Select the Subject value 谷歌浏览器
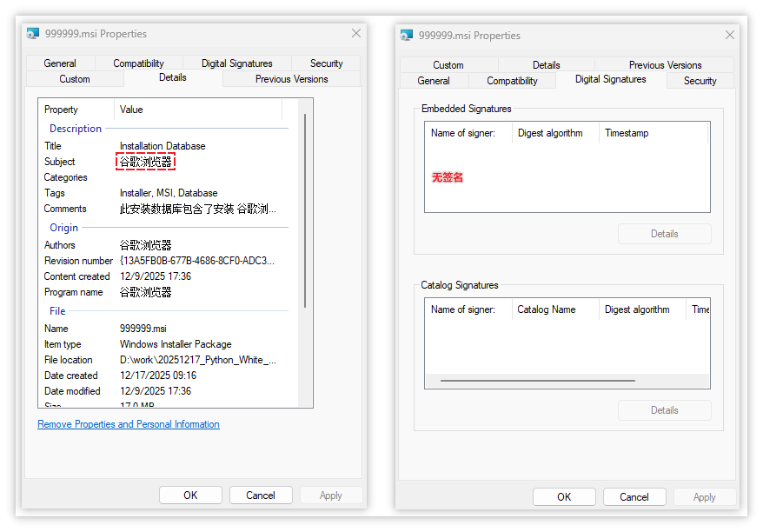 (x=145, y=162)
